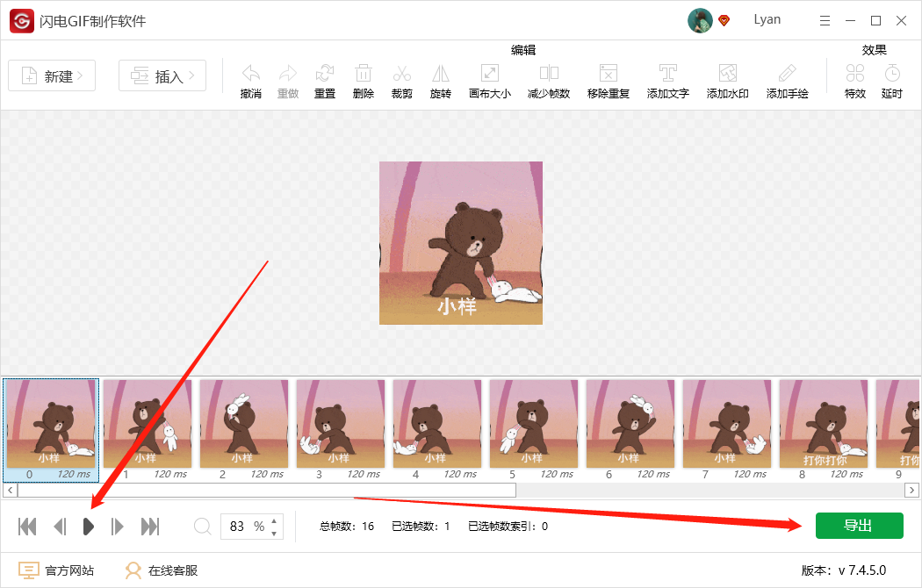
Task: Click the 总帧数: 16 status text
Action: 347,527
